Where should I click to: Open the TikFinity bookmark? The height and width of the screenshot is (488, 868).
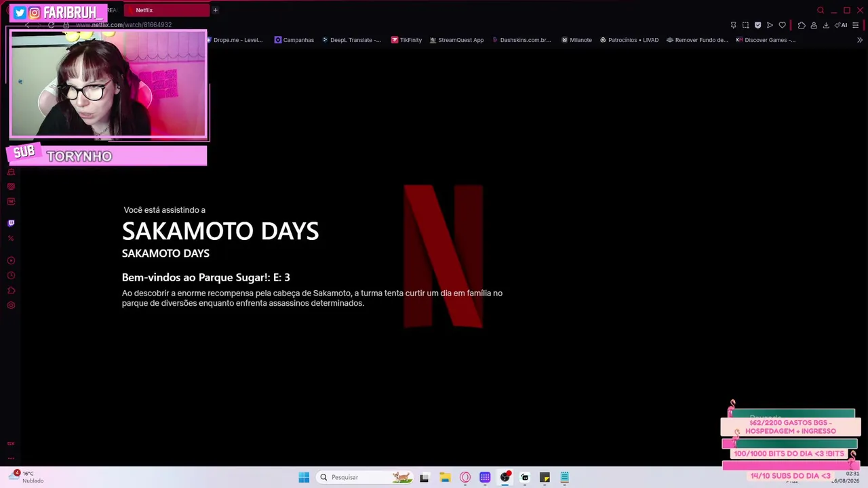tap(407, 40)
